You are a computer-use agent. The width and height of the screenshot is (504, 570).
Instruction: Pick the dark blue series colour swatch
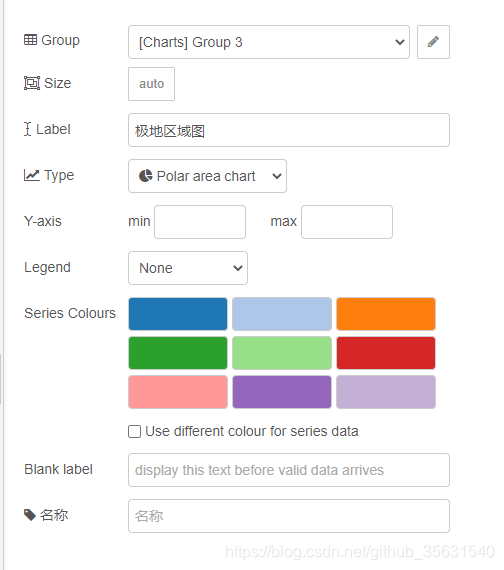pyautogui.click(x=178, y=314)
